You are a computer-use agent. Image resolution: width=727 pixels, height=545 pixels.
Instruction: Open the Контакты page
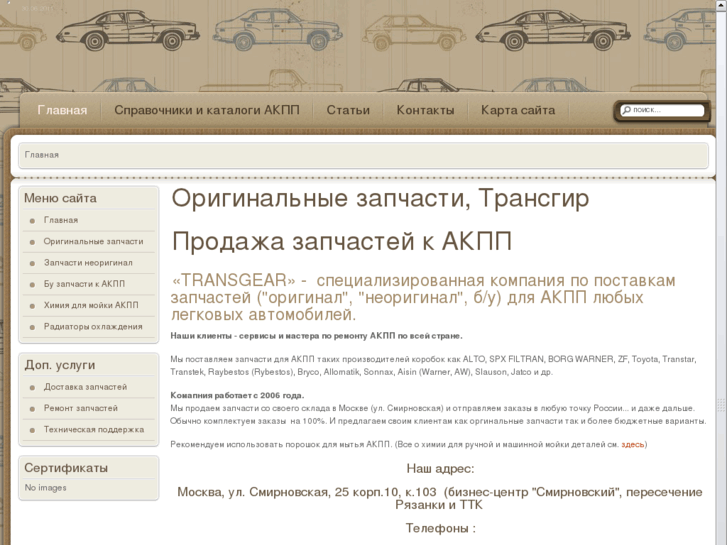(x=425, y=110)
